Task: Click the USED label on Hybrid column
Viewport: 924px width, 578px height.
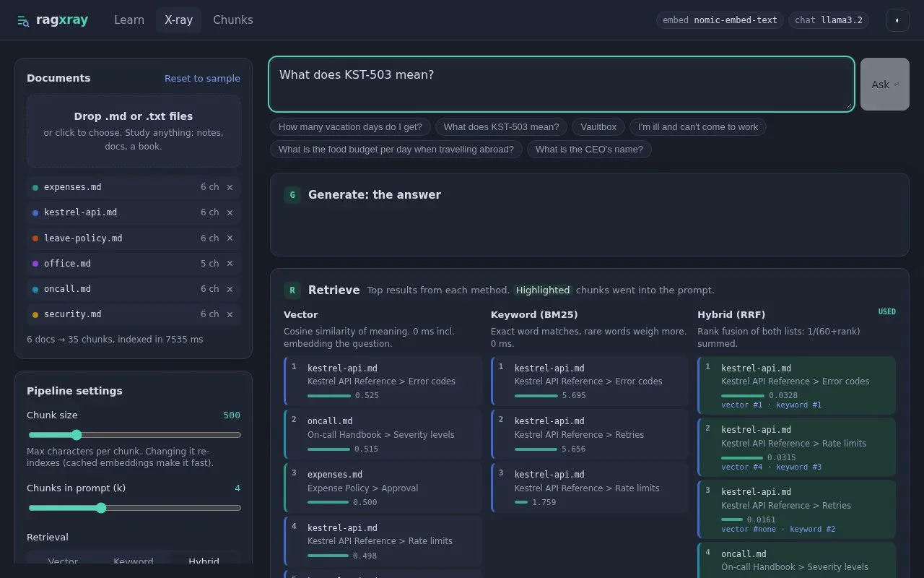Action: click(887, 312)
